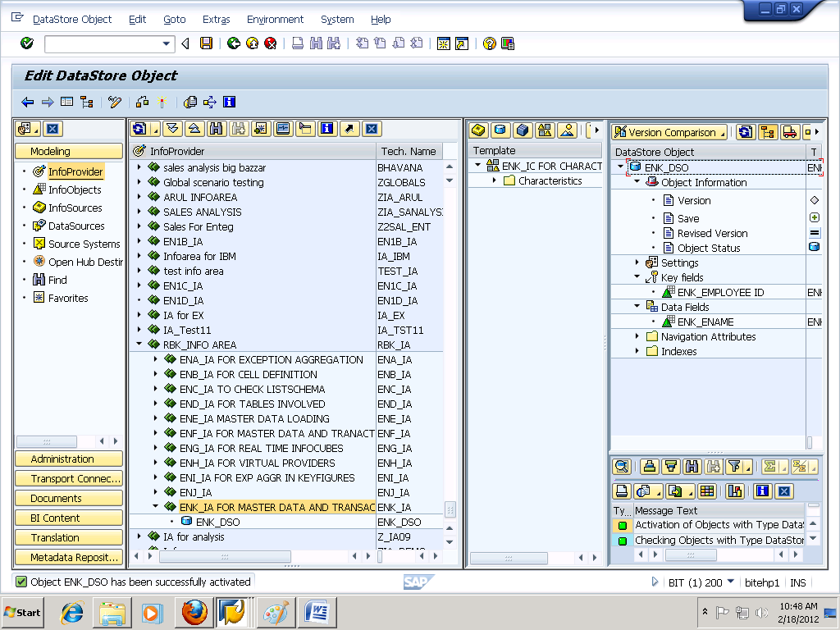840x630 pixels.
Task: Open Help with the yellow question icon
Action: point(489,43)
